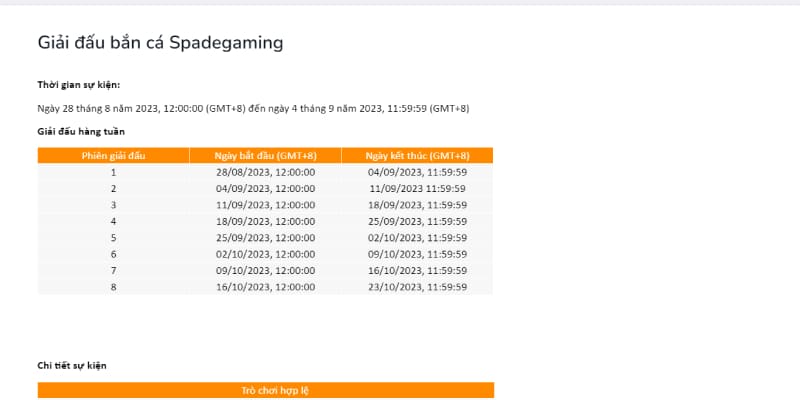Click end date 04/09/2023, 11:59:59

tap(417, 172)
